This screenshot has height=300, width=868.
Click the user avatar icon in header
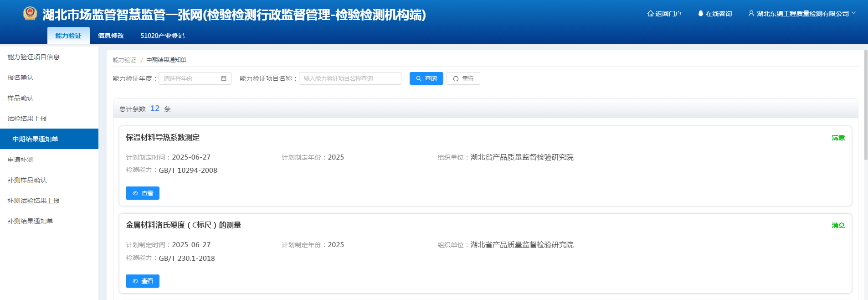point(751,14)
